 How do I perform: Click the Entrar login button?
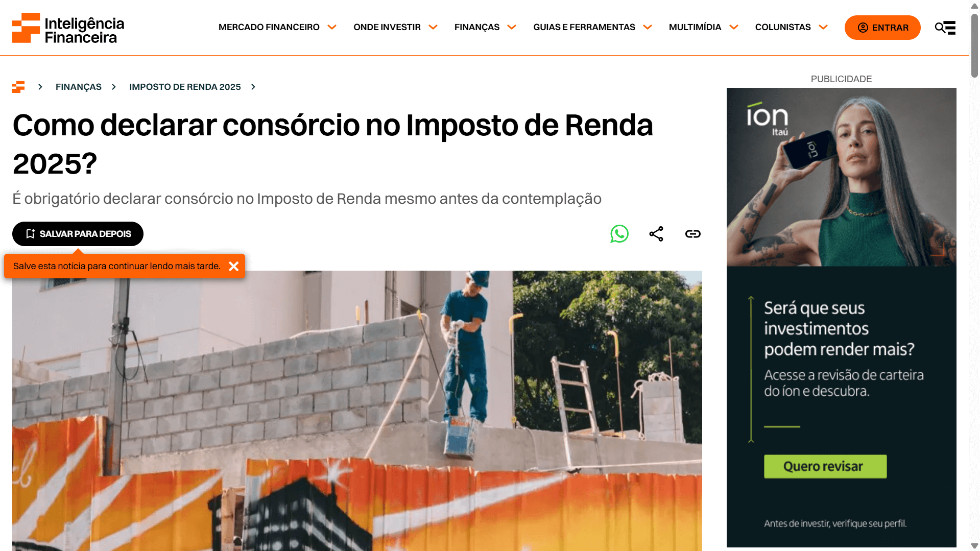point(882,28)
